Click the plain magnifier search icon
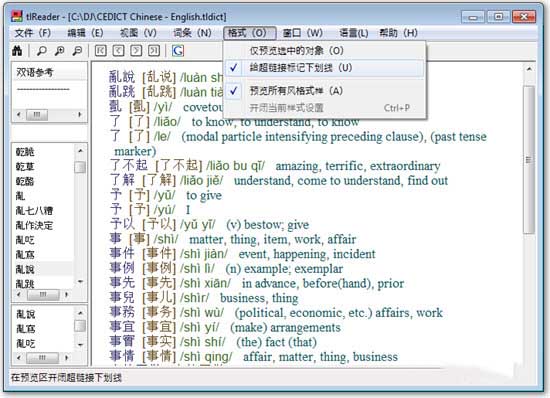The width and height of the screenshot is (550, 398). 42,51
